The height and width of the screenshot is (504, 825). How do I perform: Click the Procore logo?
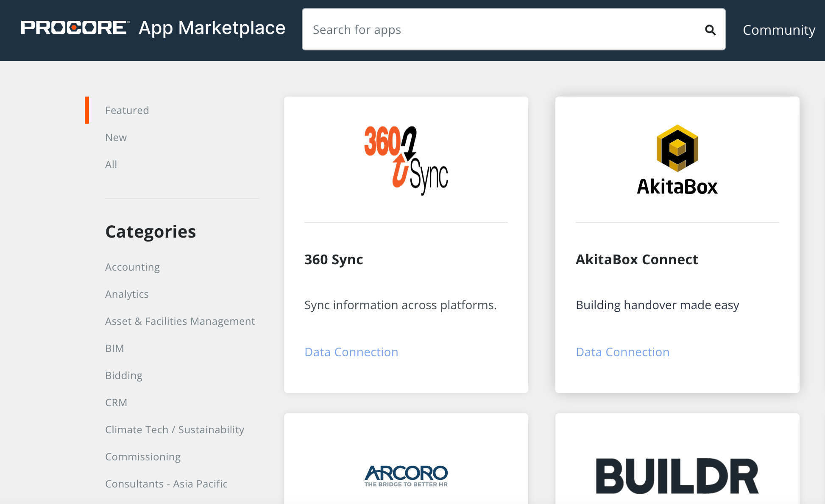pyautogui.click(x=75, y=28)
